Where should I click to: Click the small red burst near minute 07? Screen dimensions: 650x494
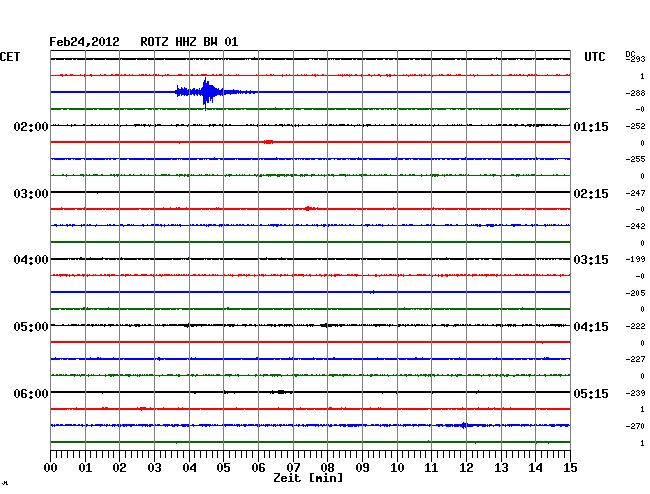(308, 208)
